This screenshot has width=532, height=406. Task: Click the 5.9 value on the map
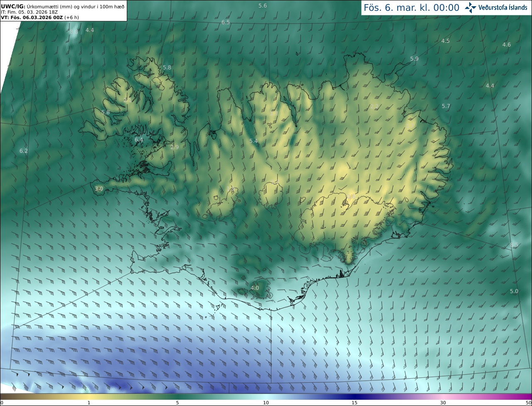click(414, 59)
